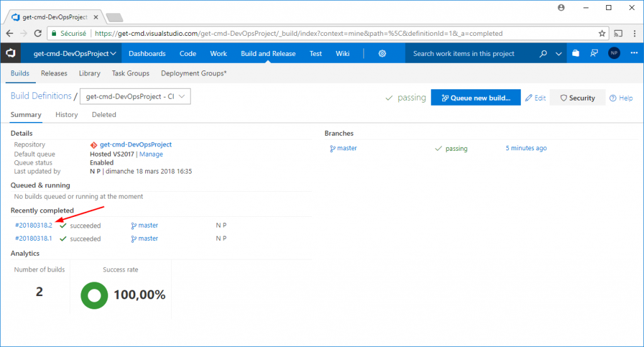Open the Dashboards hub
The width and height of the screenshot is (644, 347).
[x=147, y=53]
